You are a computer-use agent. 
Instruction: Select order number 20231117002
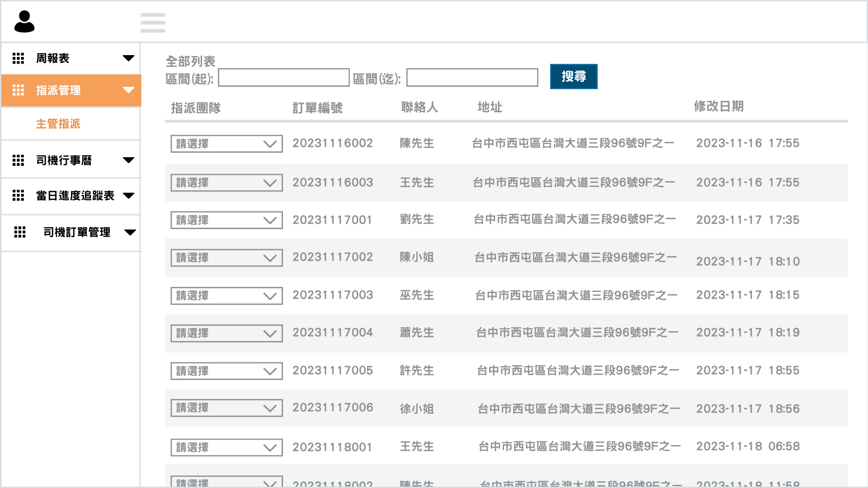[333, 257]
